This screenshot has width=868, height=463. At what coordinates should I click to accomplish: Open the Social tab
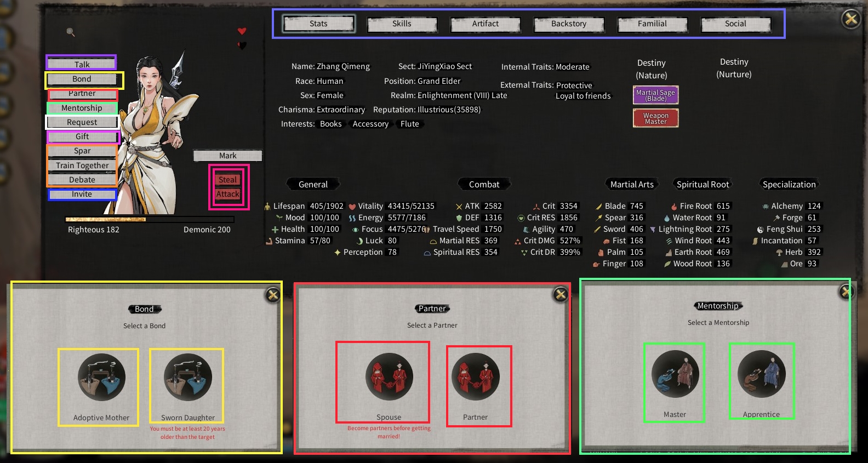(735, 24)
